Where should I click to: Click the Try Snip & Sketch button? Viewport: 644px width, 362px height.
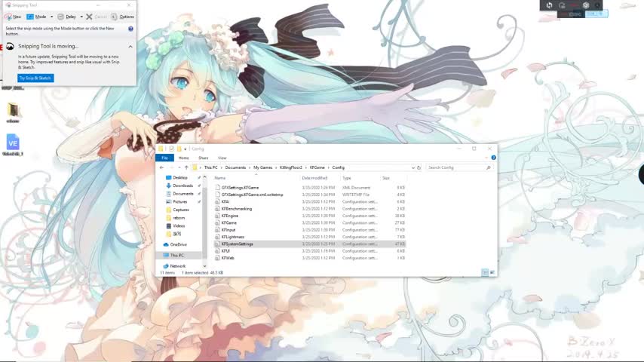[x=35, y=78]
